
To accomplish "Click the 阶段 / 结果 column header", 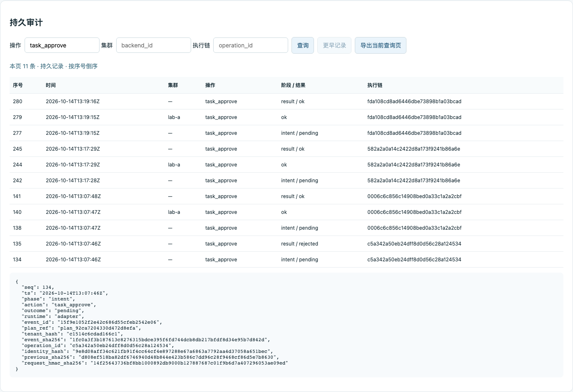I will pyautogui.click(x=293, y=85).
